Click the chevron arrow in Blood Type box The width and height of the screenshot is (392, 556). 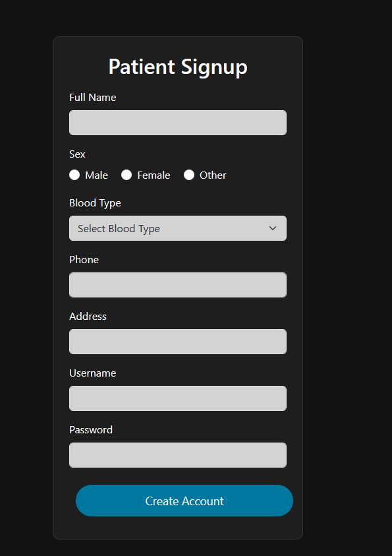273,228
